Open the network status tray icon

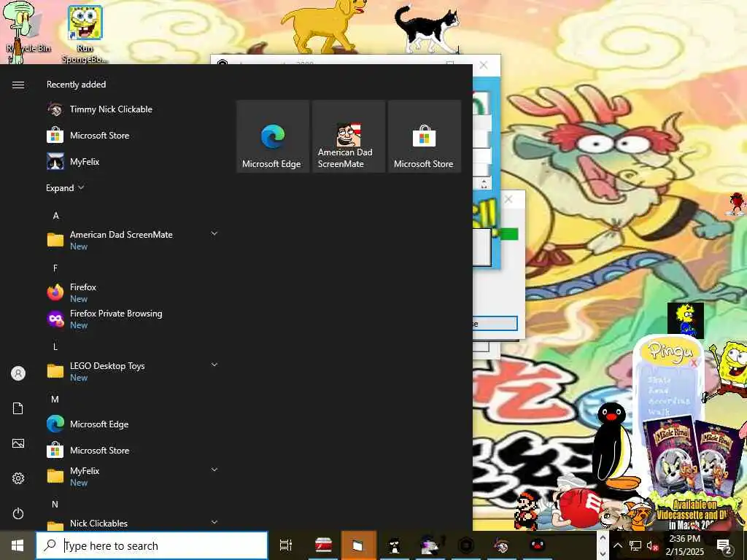click(635, 545)
